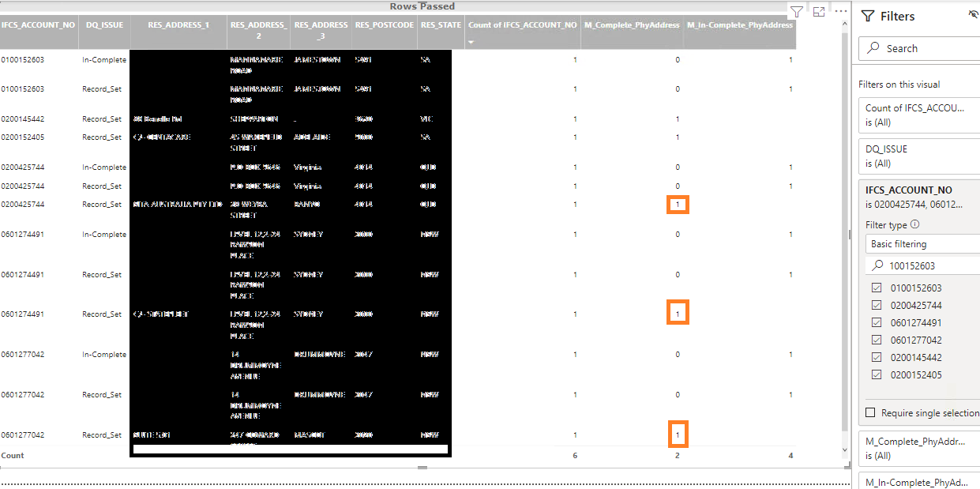Click the Count total row label

(13, 456)
